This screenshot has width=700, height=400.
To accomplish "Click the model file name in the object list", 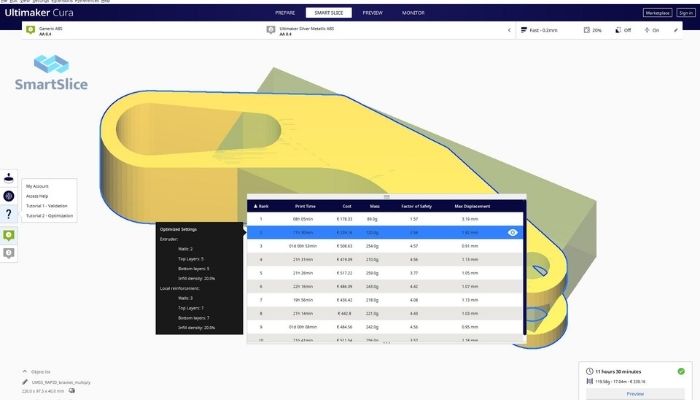I will click(61, 382).
